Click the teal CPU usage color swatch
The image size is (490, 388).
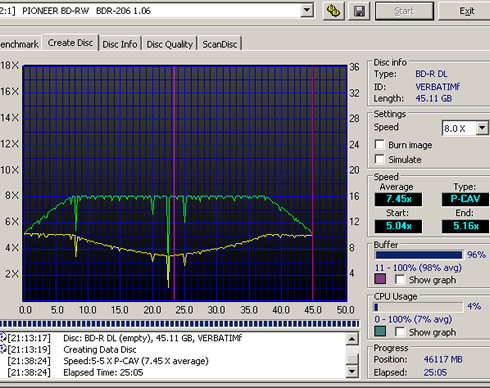click(380, 331)
